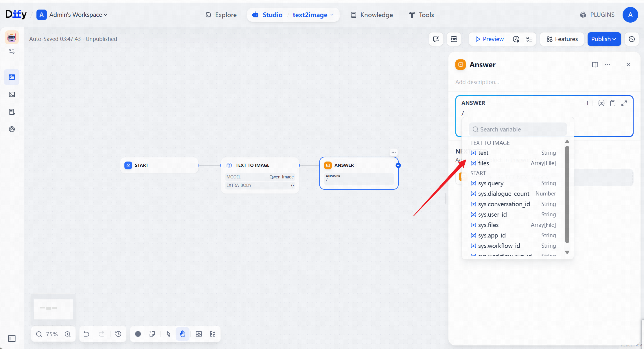
Task: Click the Search variable input field
Action: (518, 129)
